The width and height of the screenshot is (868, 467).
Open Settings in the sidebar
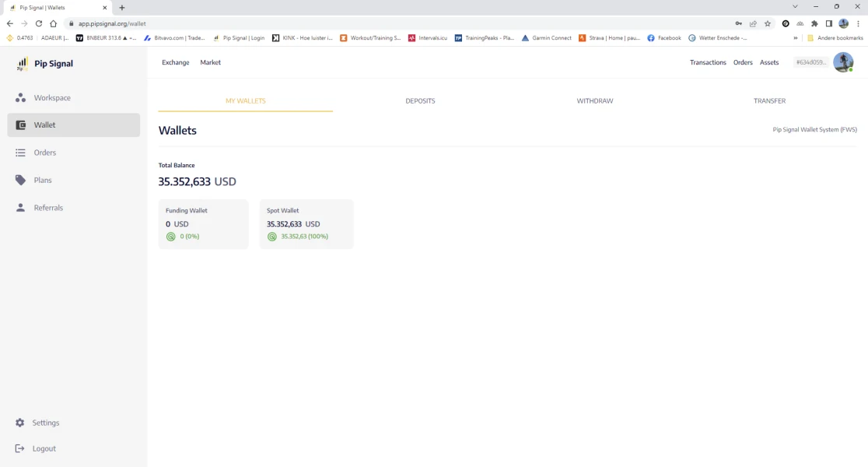point(45,423)
